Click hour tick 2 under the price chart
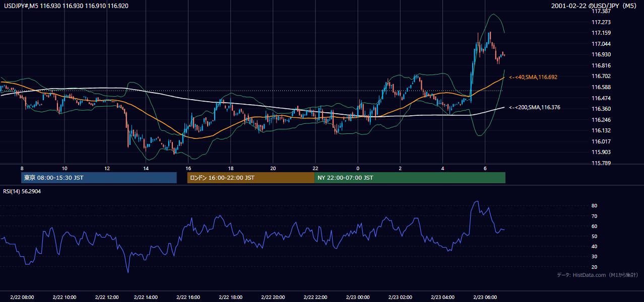Screen dimensions: 644x302 pyautogui.click(x=400, y=168)
